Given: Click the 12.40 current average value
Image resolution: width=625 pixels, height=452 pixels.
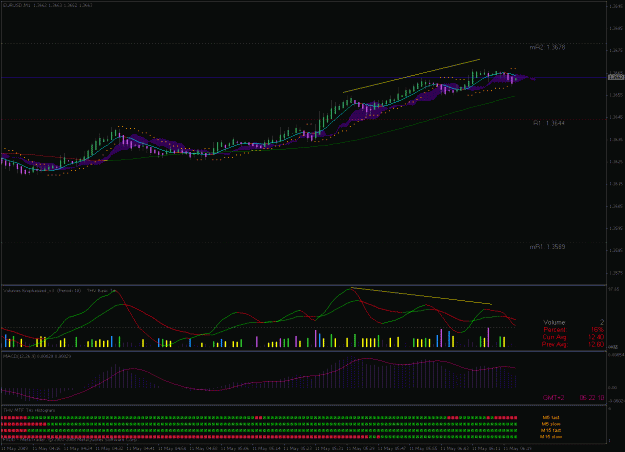Looking at the screenshot, I should tap(596, 337).
